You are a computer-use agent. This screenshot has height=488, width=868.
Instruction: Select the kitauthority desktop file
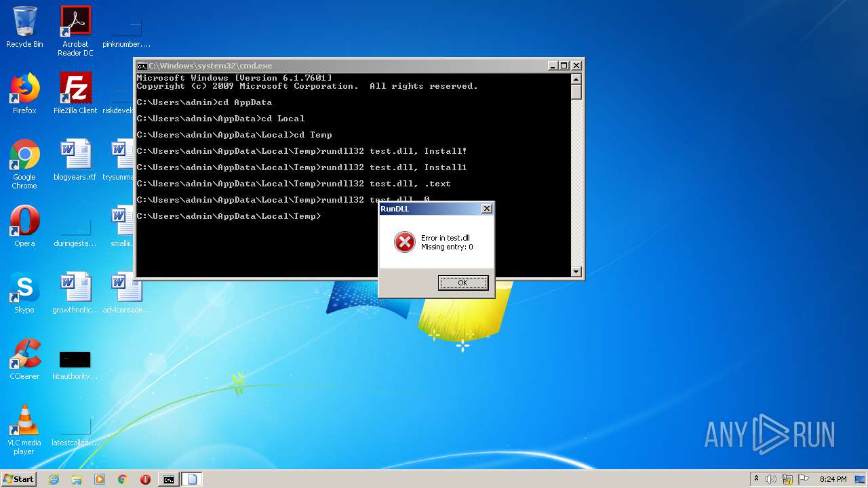tap(75, 365)
